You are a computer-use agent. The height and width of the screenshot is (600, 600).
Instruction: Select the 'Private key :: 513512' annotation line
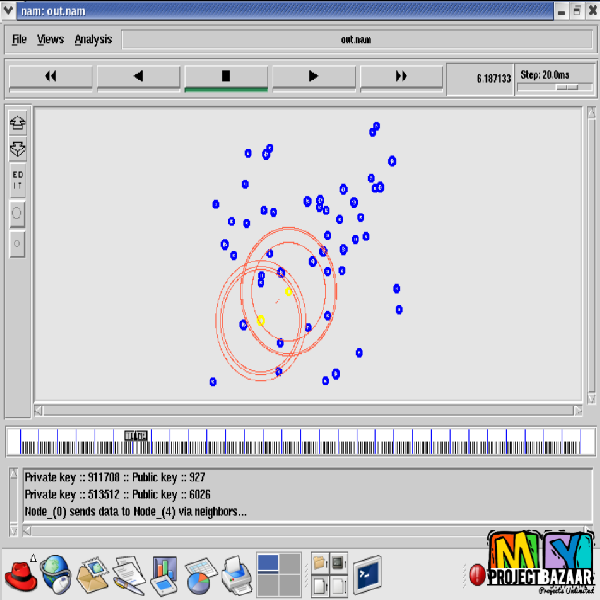(117, 494)
